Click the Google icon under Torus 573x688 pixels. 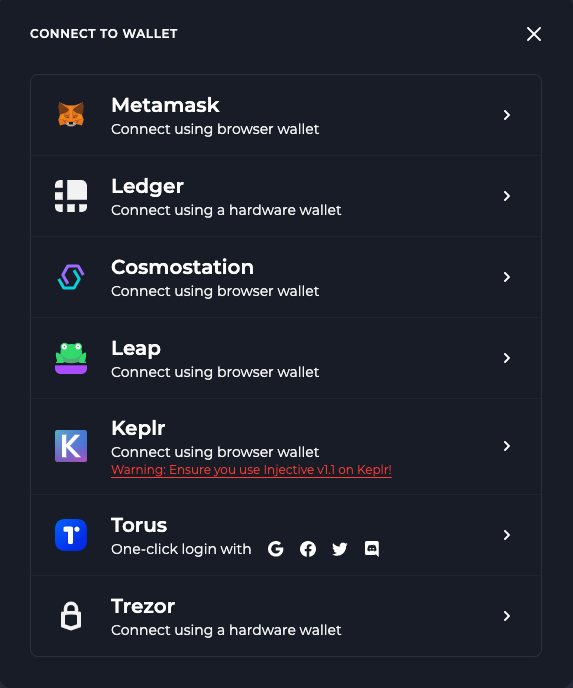[276, 549]
